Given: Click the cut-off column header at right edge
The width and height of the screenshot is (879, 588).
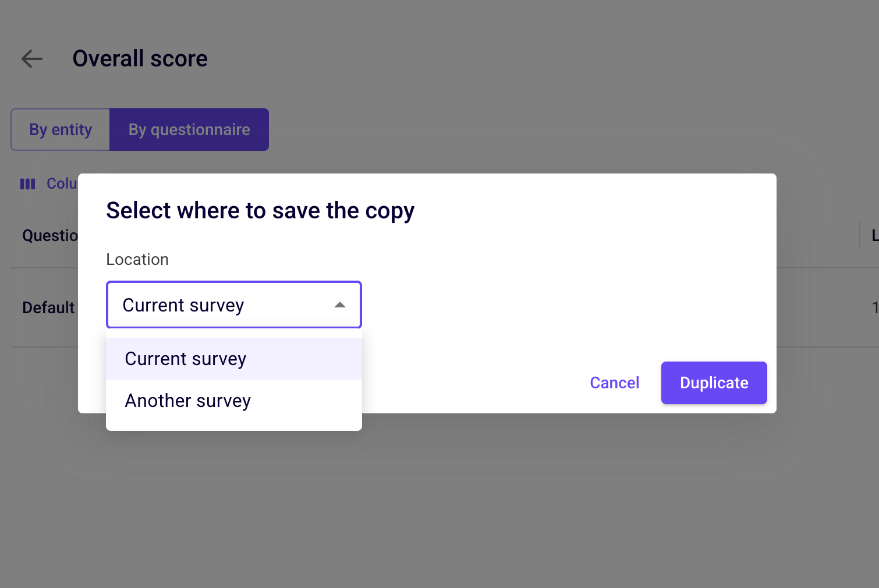Looking at the screenshot, I should 875,235.
